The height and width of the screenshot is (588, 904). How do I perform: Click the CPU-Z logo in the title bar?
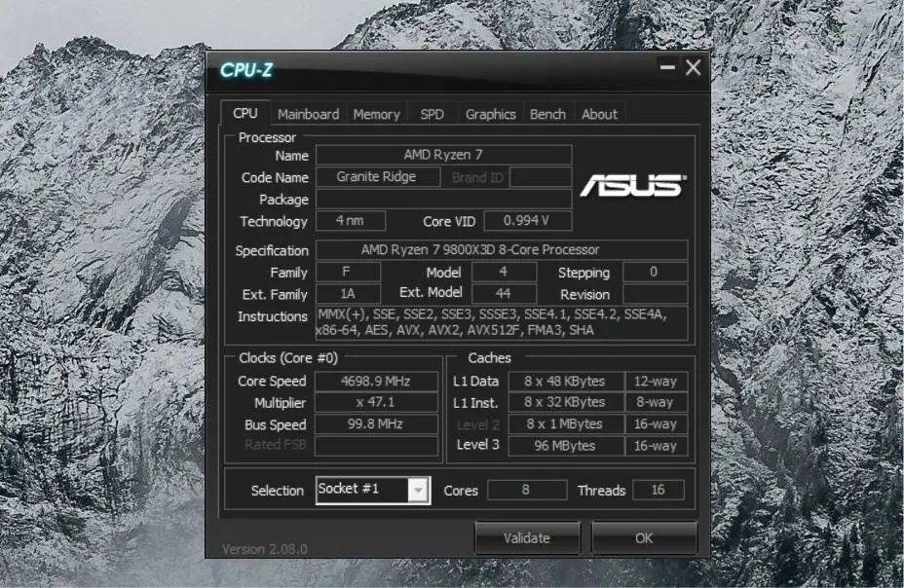pos(248,69)
